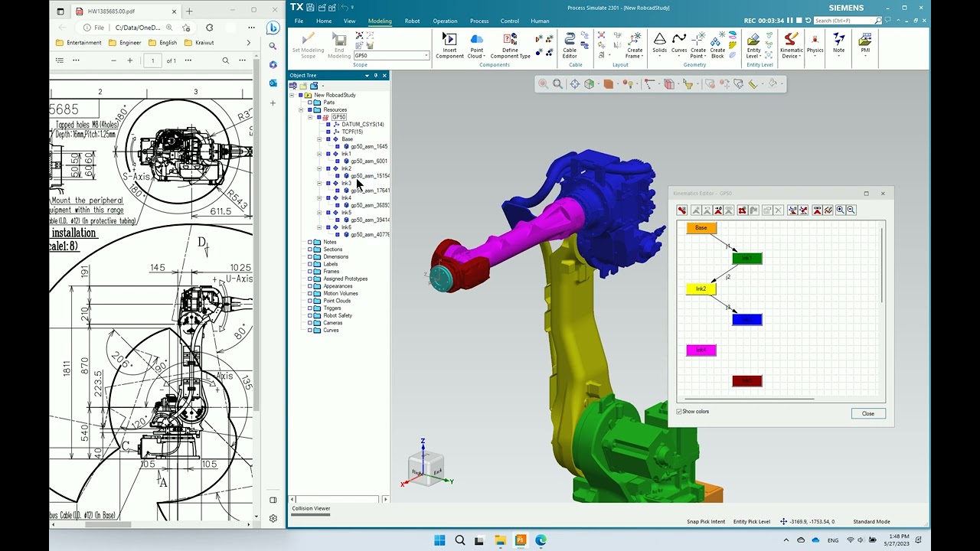The height and width of the screenshot is (551, 980).
Task: Switch to the Process ribbon tab
Action: pos(479,21)
